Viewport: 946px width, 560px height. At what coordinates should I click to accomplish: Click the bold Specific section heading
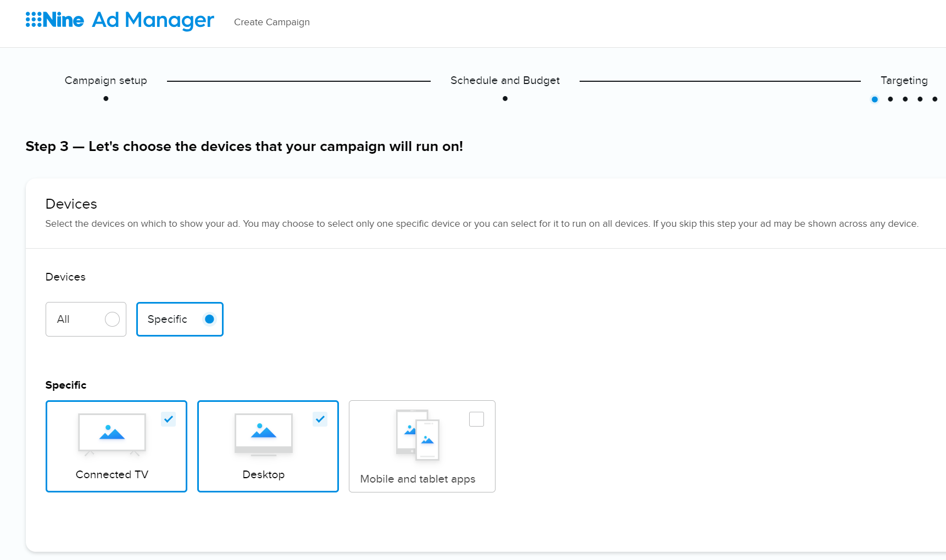tap(66, 385)
